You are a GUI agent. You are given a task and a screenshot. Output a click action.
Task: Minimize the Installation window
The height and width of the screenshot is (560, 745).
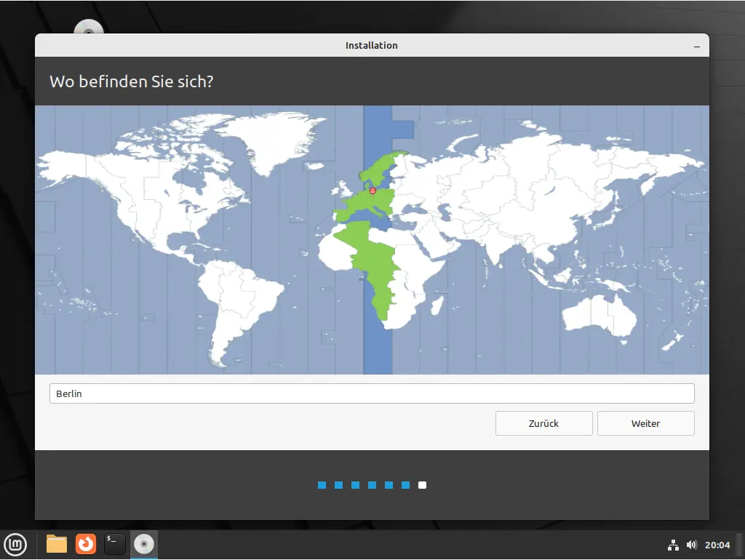[x=697, y=46]
